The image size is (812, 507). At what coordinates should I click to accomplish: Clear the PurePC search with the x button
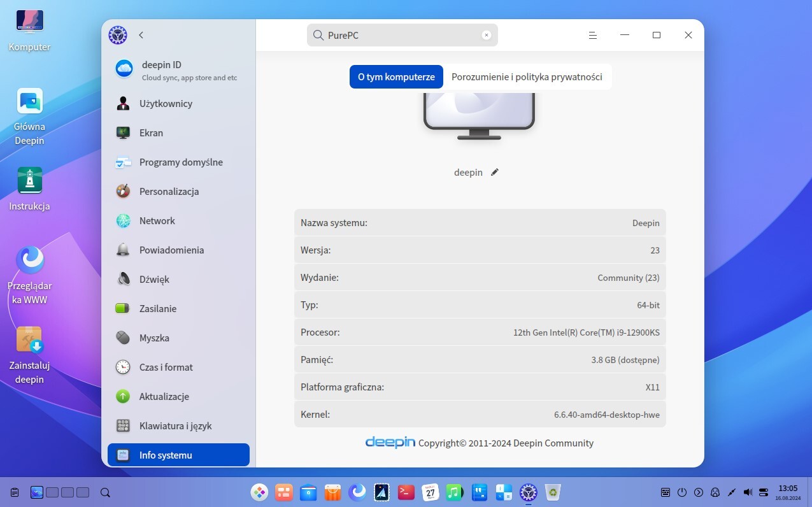(x=486, y=35)
